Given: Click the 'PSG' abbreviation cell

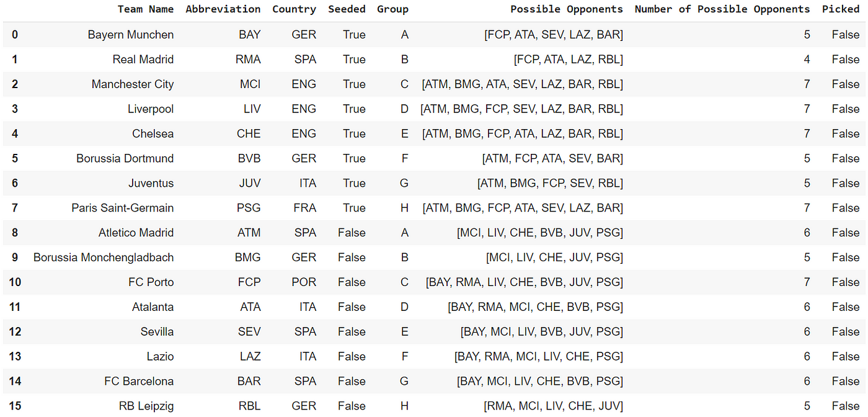Looking at the screenshot, I should (249, 208).
